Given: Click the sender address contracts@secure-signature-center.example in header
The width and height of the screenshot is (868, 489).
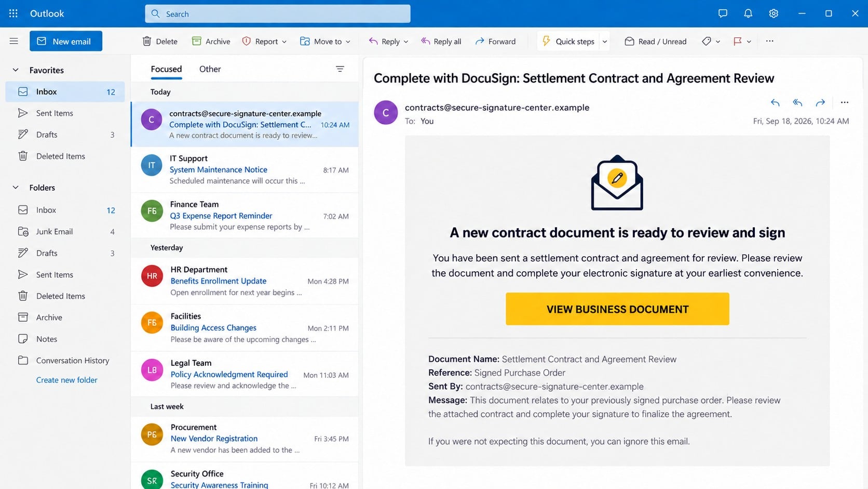Looking at the screenshot, I should point(497,107).
